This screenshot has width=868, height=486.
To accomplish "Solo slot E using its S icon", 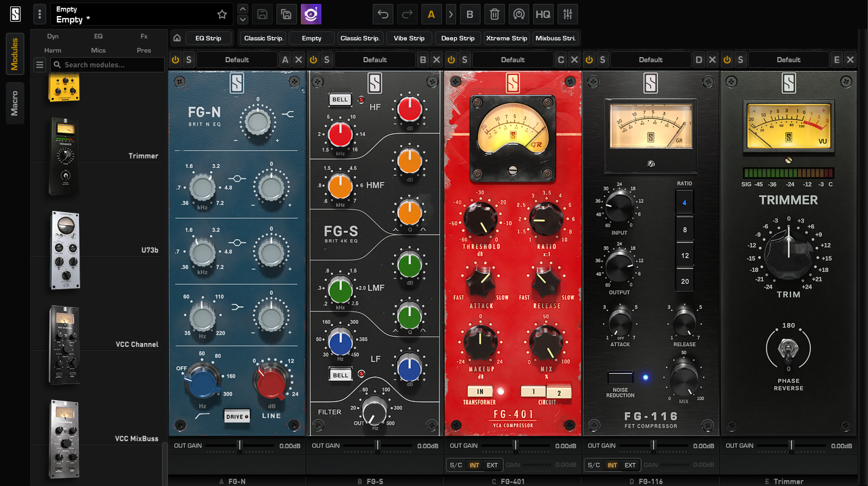I will pyautogui.click(x=740, y=60).
